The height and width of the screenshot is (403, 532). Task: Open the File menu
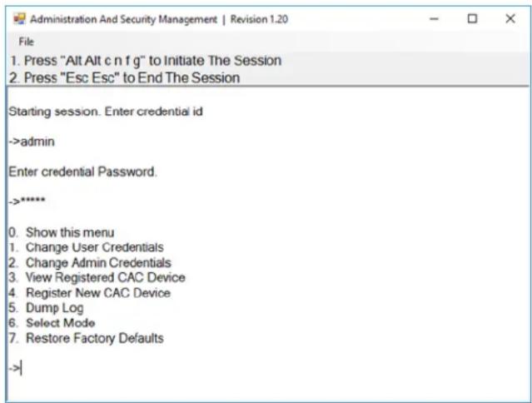click(x=26, y=42)
